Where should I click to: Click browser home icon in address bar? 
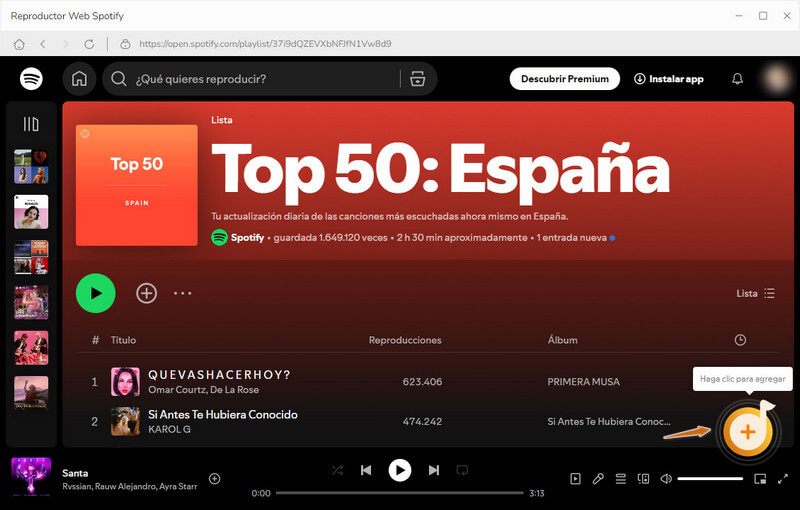click(x=19, y=44)
